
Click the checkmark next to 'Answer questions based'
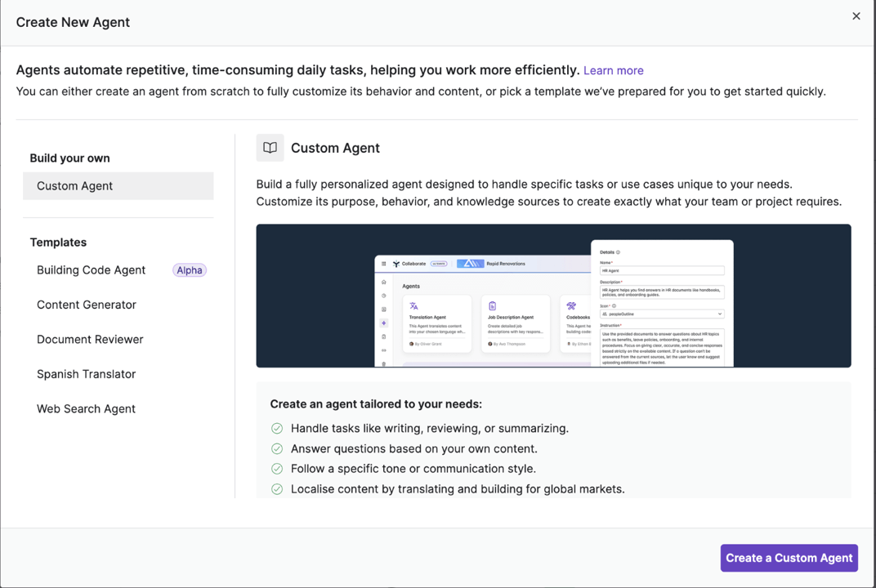click(277, 448)
